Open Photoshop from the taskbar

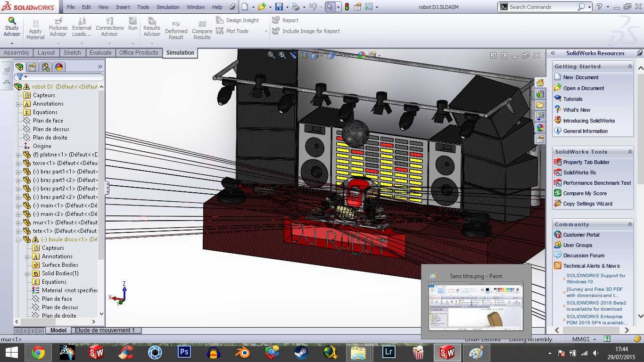184,352
